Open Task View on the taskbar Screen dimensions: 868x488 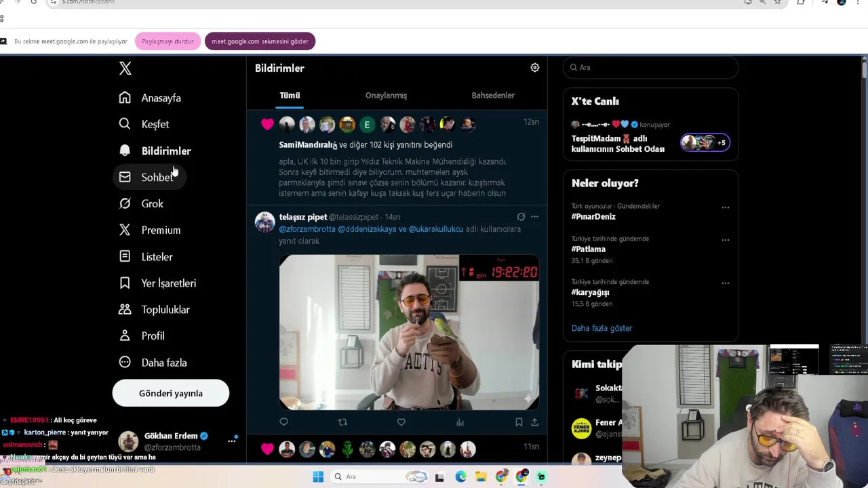click(439, 477)
